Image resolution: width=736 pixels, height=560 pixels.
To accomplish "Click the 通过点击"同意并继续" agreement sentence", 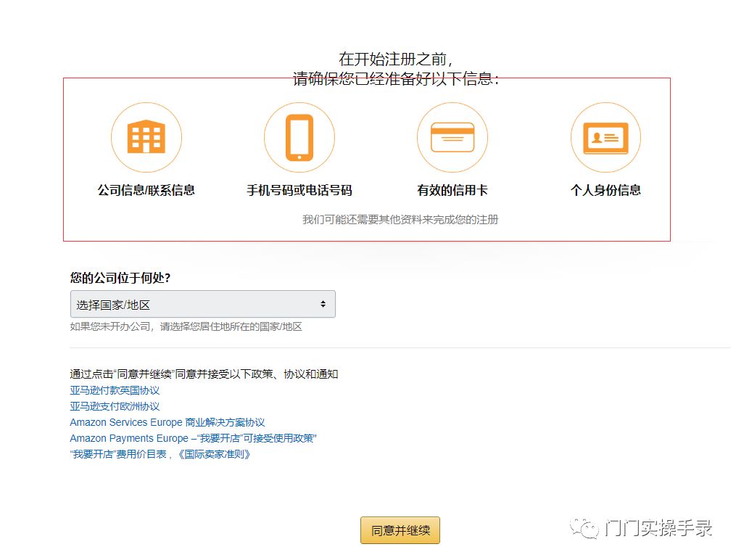I will pyautogui.click(x=204, y=374).
